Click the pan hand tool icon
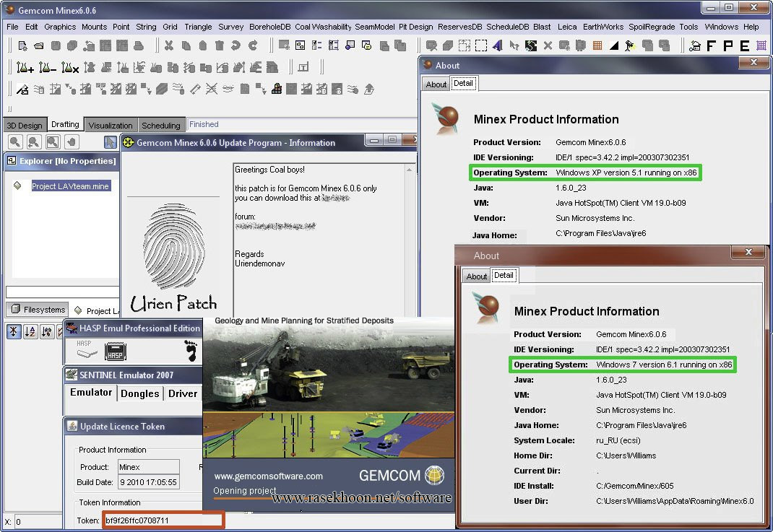The width and height of the screenshot is (773, 532). coord(72,142)
